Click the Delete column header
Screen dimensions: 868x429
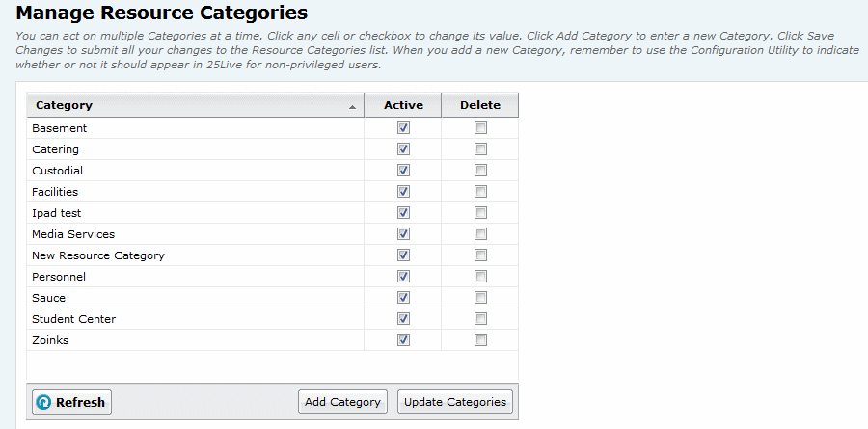point(480,105)
